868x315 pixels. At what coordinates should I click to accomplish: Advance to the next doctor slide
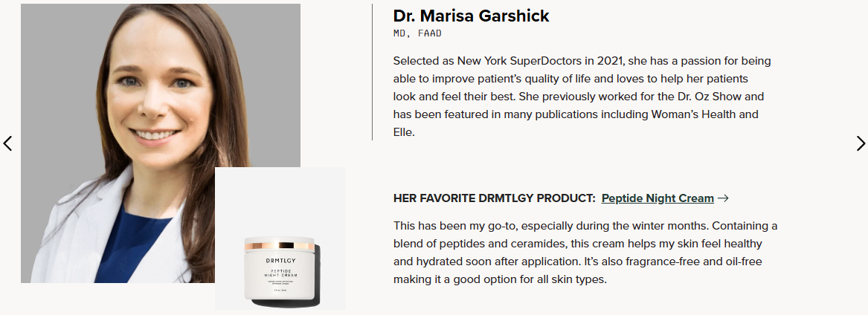(x=861, y=143)
